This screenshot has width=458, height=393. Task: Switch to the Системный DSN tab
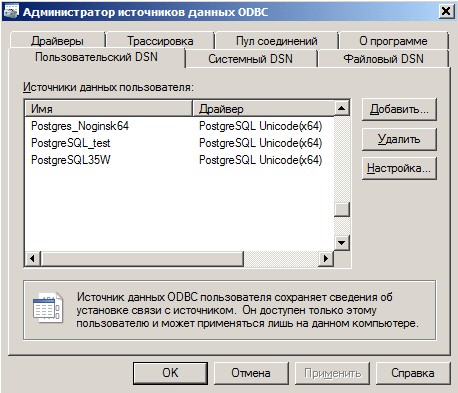(250, 59)
